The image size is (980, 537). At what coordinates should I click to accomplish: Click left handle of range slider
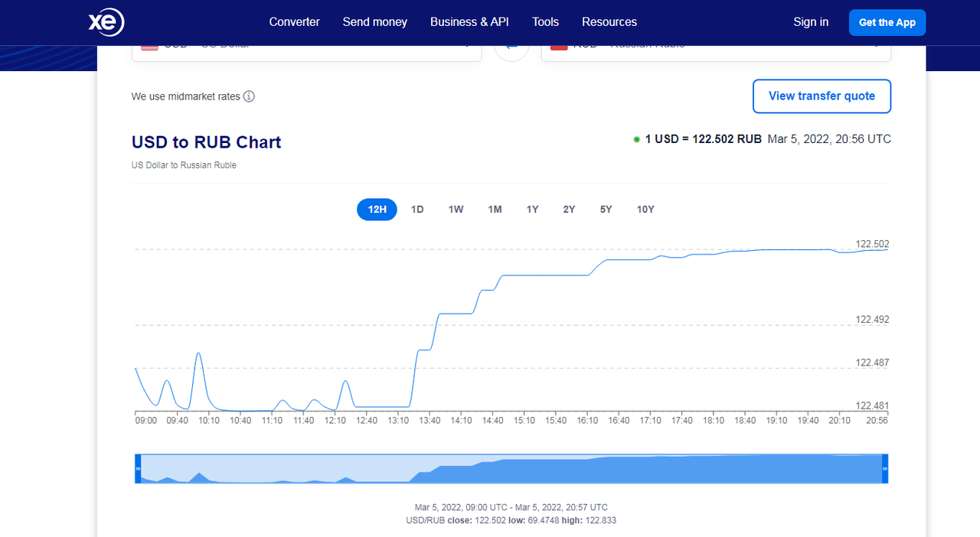[139, 468]
